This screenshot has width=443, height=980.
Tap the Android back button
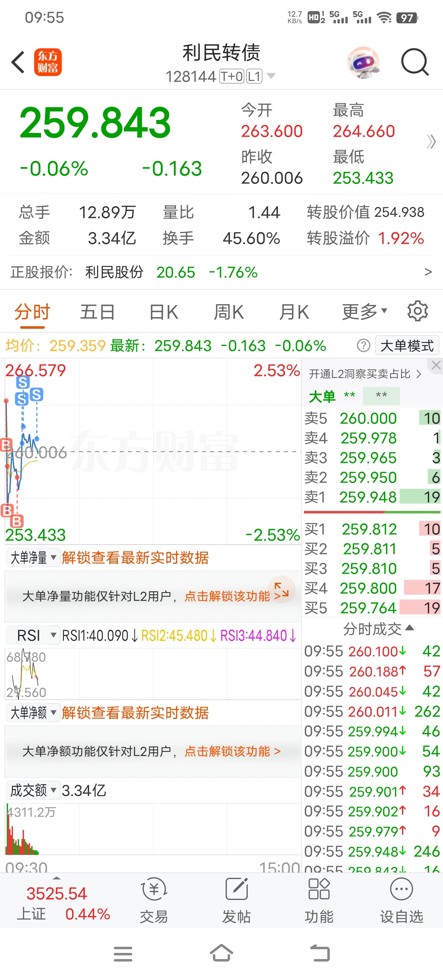320,953
